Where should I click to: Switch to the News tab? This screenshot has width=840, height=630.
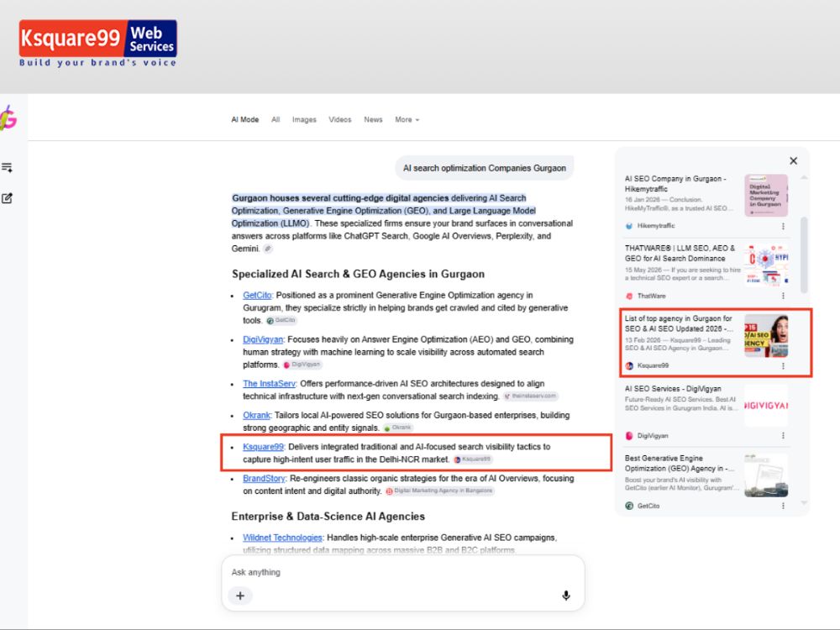point(374,119)
